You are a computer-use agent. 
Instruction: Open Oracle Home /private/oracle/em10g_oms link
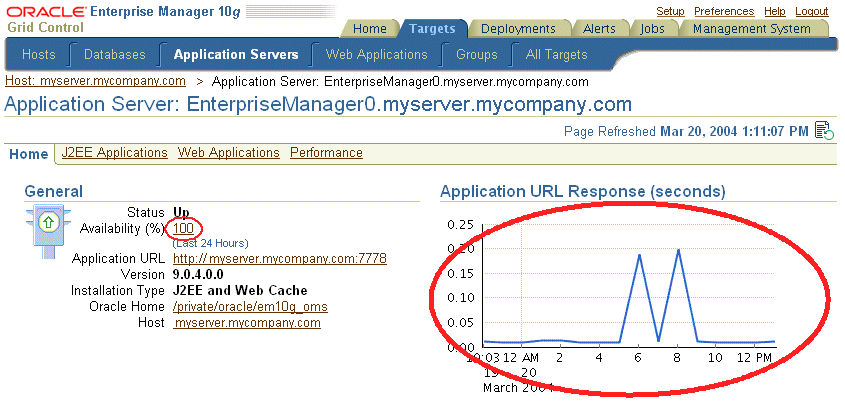click(x=250, y=307)
